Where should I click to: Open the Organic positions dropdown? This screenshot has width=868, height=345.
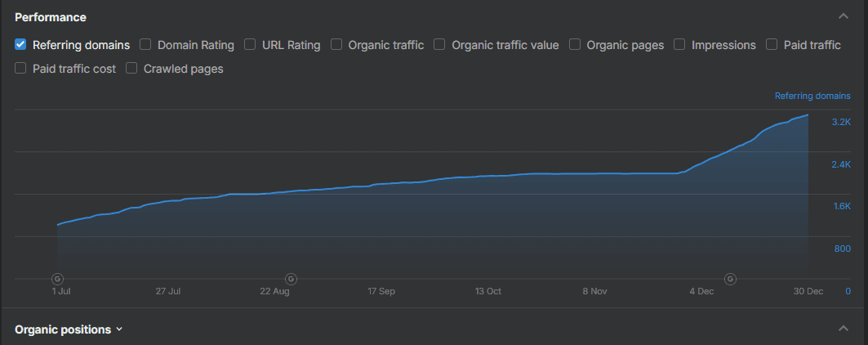pyautogui.click(x=69, y=329)
